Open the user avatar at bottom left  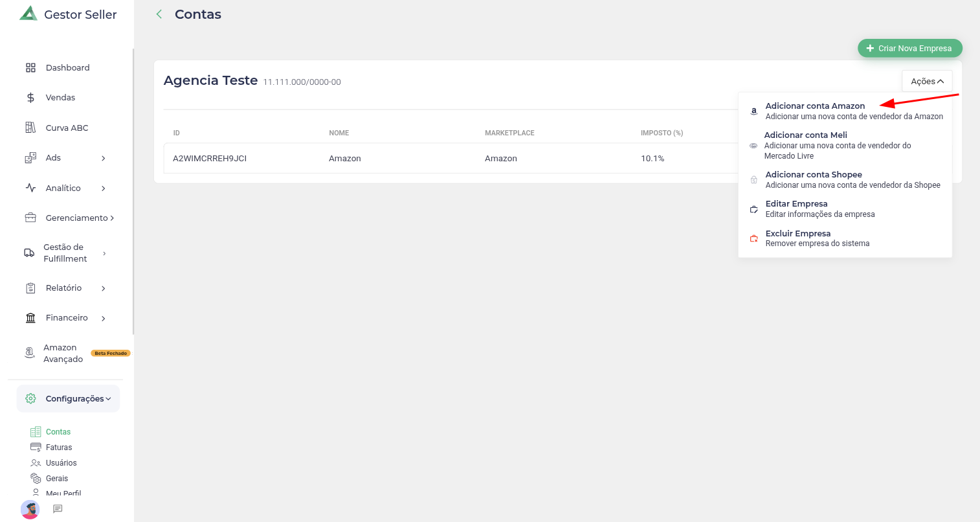[30, 509]
